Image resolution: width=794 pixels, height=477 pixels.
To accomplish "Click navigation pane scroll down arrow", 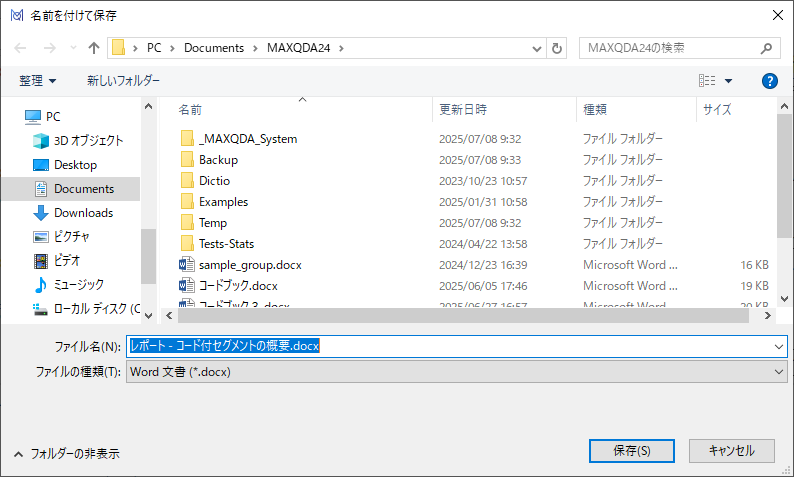I will click(x=148, y=315).
